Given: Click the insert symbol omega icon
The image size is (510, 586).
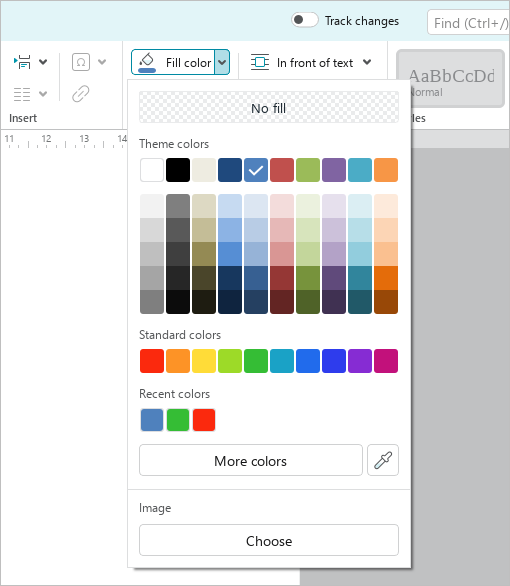Looking at the screenshot, I should coord(81,62).
